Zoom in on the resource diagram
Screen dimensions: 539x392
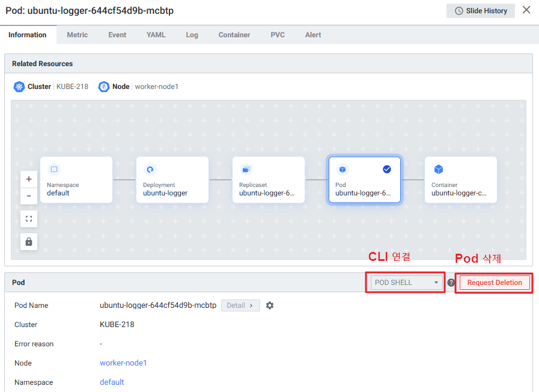click(x=29, y=179)
